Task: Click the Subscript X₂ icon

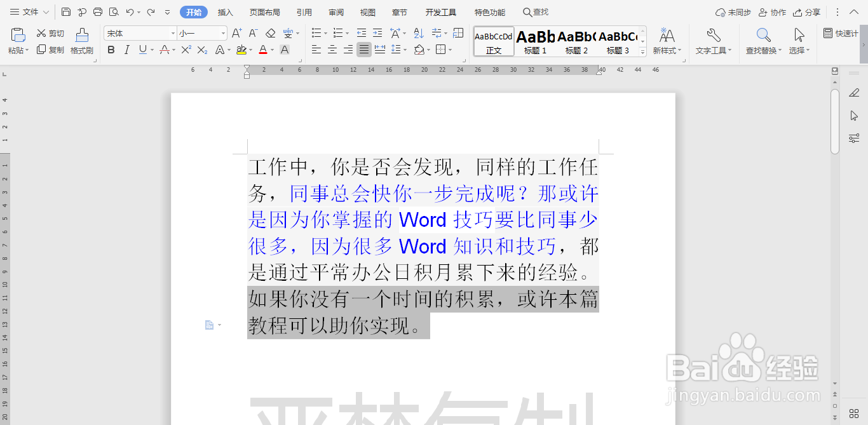Action: (202, 50)
